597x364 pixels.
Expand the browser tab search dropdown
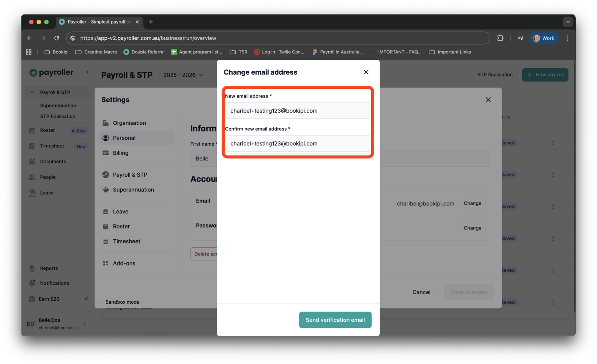(568, 22)
